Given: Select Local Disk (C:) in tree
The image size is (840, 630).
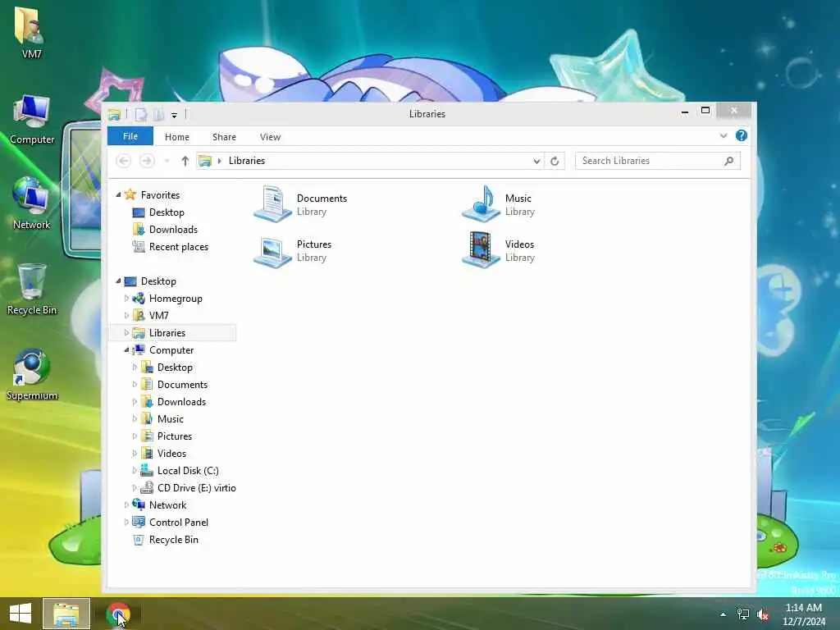Looking at the screenshot, I should click(x=188, y=470).
